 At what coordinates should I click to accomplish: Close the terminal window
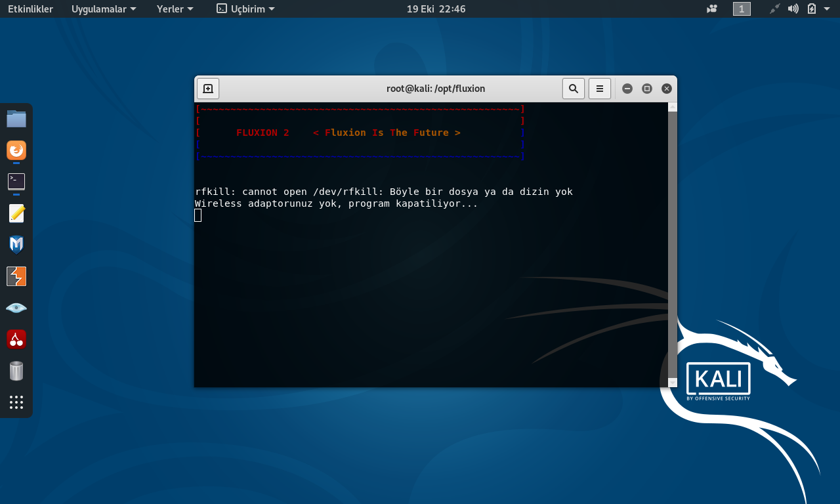(667, 89)
